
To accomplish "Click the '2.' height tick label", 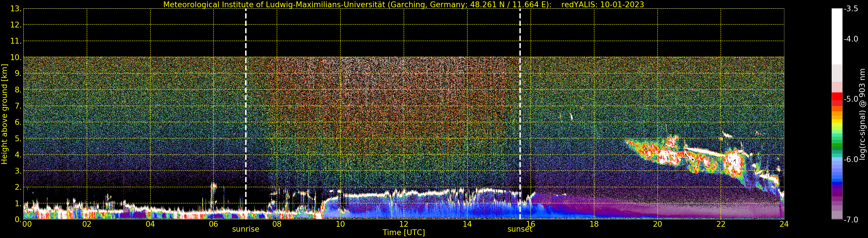I will click(18, 187).
